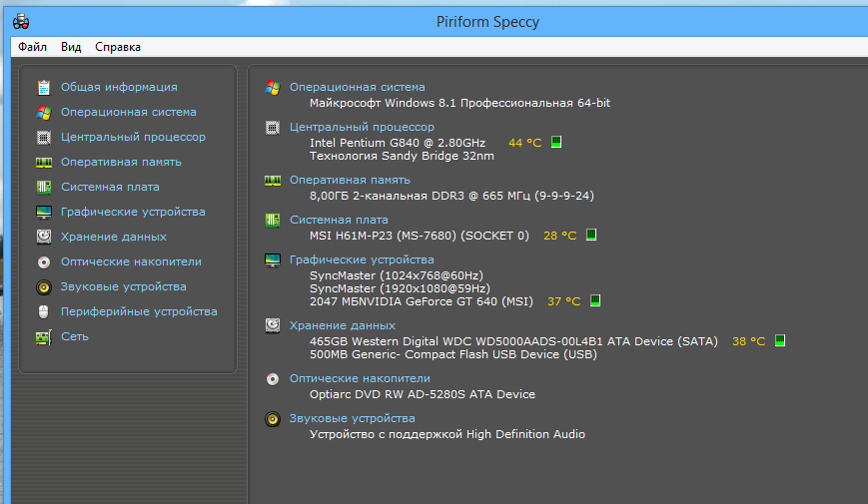The width and height of the screenshot is (868, 504).
Task: Click the Технология Sandy Bridge 32nm text
Action: coord(402,156)
